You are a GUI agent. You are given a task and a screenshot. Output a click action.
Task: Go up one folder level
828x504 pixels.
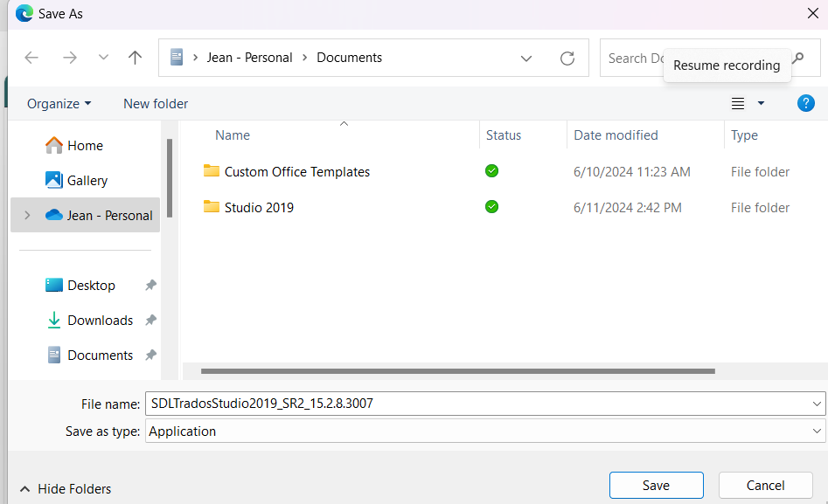pos(136,58)
